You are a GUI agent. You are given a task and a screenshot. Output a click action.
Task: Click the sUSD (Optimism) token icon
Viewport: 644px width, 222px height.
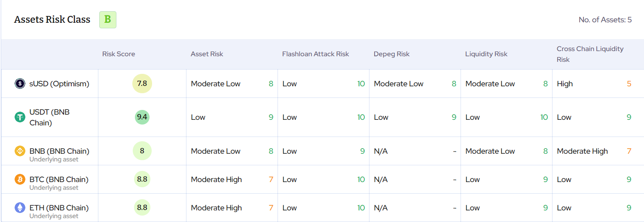click(x=20, y=83)
